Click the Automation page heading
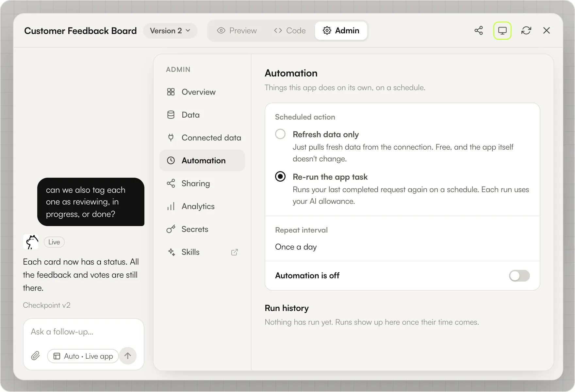 click(x=291, y=73)
